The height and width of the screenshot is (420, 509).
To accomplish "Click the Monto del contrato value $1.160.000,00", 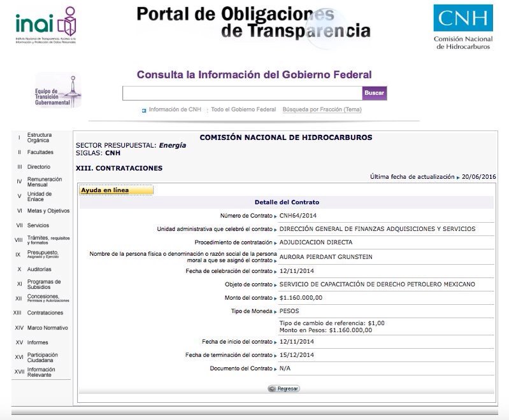I will (301, 298).
